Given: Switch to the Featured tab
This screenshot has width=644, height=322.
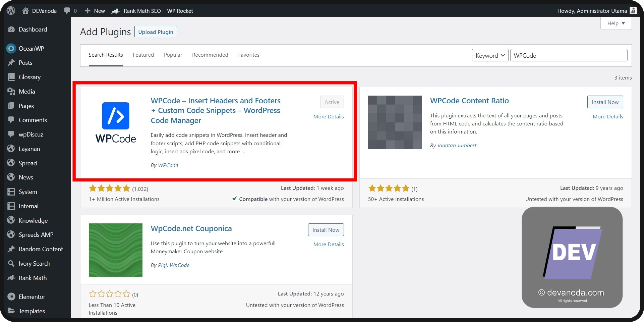Looking at the screenshot, I should [x=143, y=55].
